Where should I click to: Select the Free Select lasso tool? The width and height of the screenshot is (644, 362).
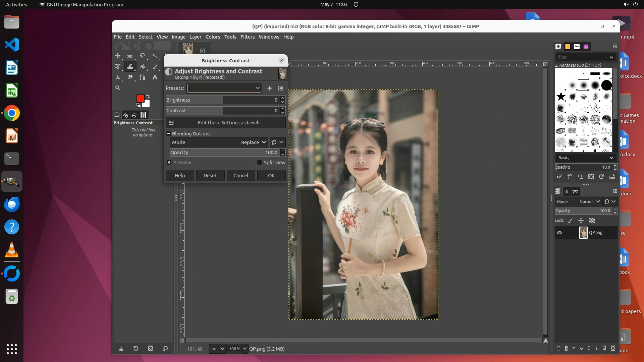click(143, 56)
